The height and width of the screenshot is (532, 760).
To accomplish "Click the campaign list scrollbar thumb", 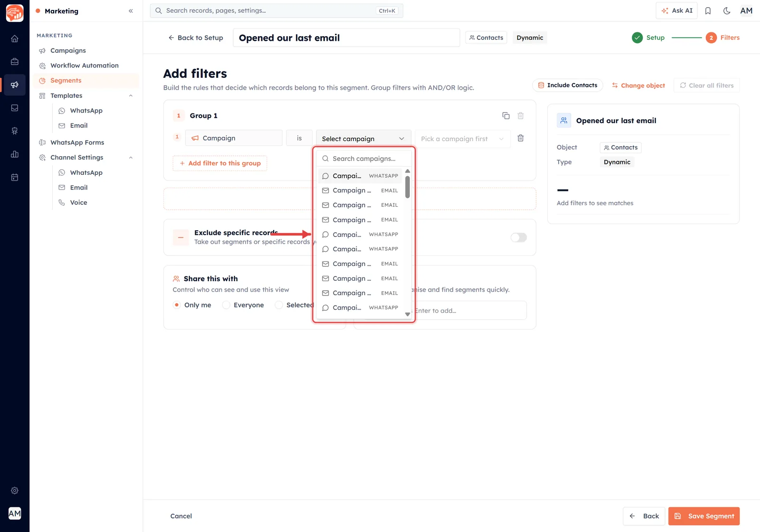I will click(x=408, y=187).
